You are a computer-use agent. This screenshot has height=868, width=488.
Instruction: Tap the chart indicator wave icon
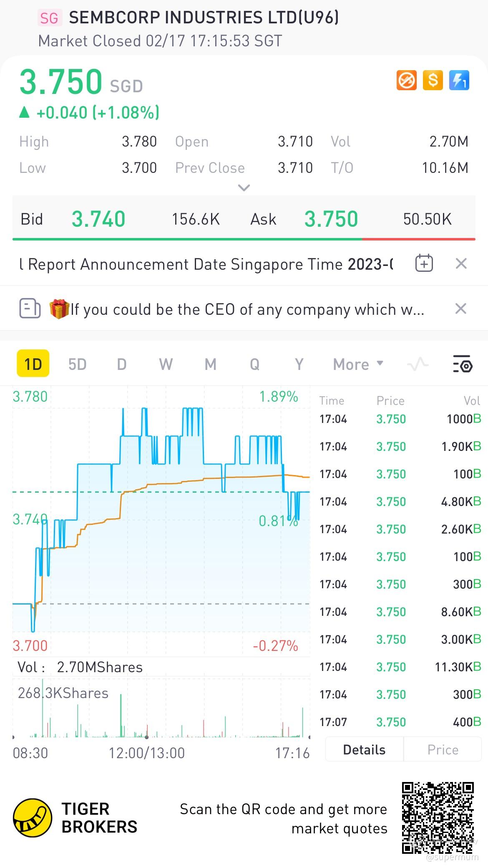(x=418, y=364)
